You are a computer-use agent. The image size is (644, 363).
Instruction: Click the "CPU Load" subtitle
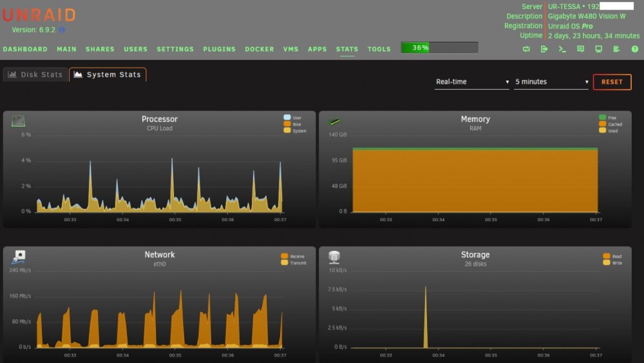click(x=159, y=128)
